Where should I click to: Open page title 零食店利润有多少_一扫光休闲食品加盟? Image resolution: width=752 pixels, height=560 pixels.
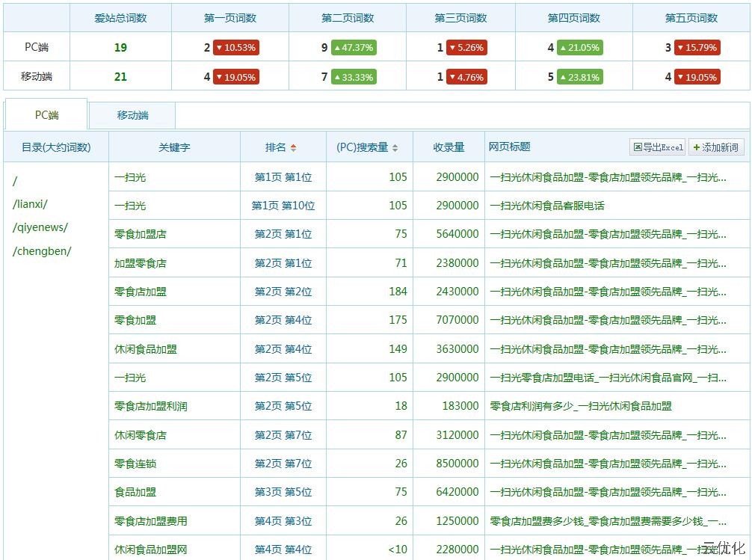click(580, 407)
